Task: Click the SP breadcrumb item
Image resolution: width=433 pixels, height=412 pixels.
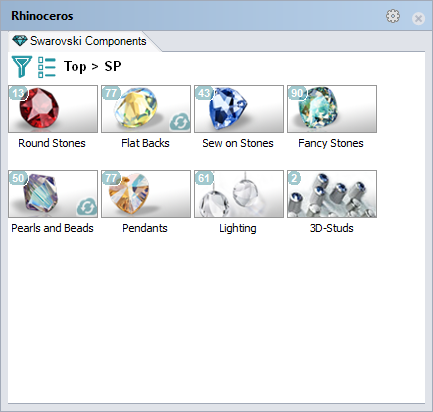Action: tap(113, 66)
